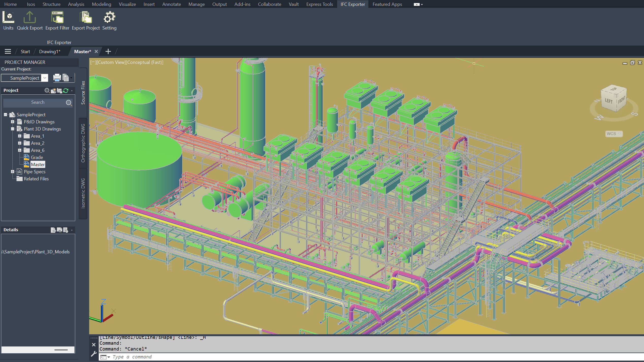Click the Export Project icon

(86, 17)
